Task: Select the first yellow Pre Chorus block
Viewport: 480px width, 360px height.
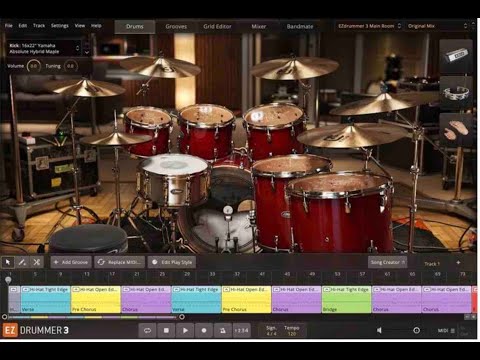Action: click(x=96, y=299)
